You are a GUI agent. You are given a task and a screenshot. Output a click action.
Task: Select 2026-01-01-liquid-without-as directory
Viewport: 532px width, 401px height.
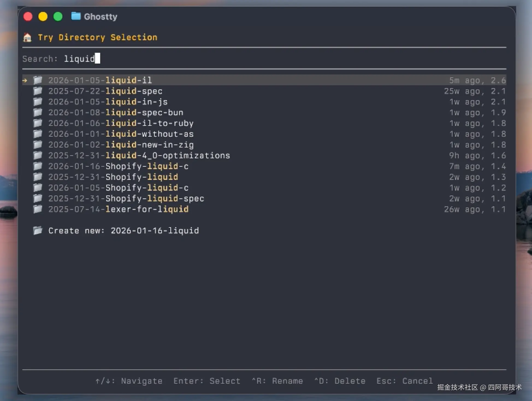[x=121, y=134]
